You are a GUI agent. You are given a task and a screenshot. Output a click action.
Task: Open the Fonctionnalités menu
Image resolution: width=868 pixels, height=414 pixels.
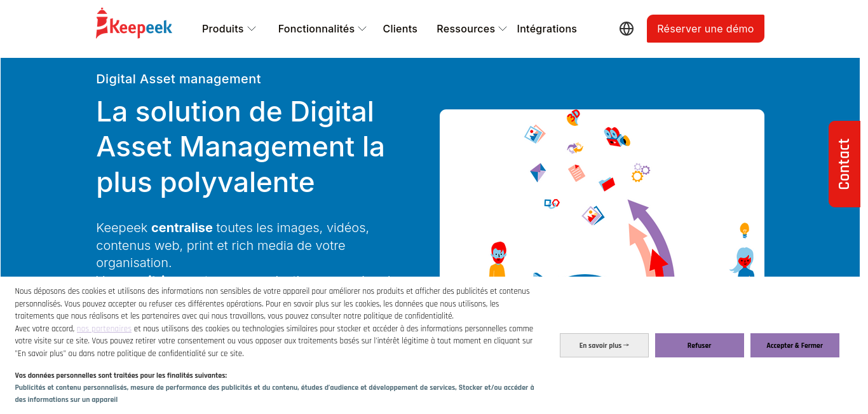(x=316, y=29)
